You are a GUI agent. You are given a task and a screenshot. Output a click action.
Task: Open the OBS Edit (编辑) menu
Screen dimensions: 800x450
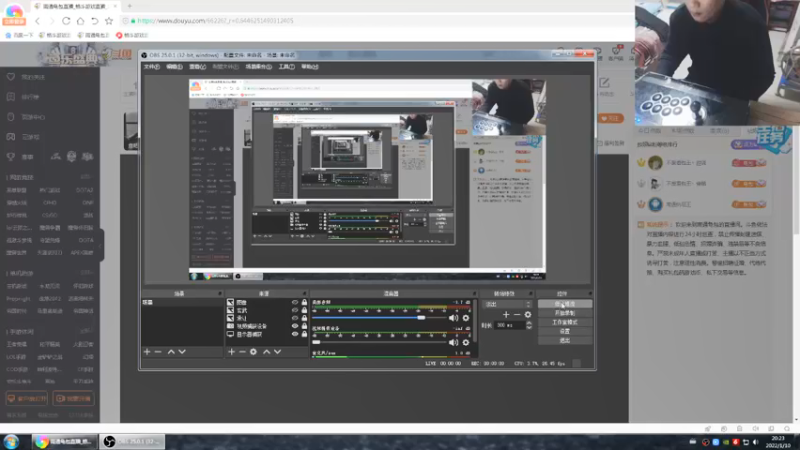click(174, 67)
